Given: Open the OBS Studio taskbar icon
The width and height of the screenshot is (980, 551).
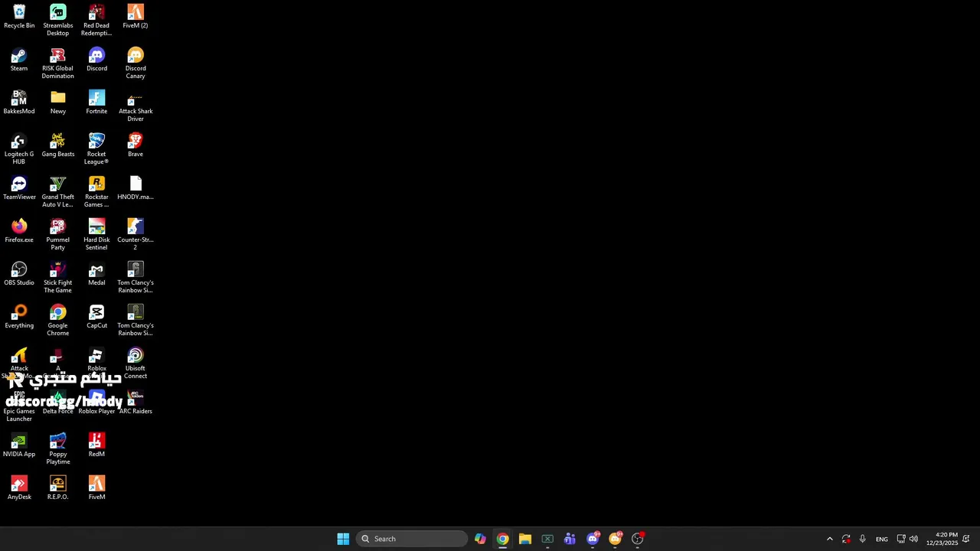Looking at the screenshot, I should click(638, 539).
